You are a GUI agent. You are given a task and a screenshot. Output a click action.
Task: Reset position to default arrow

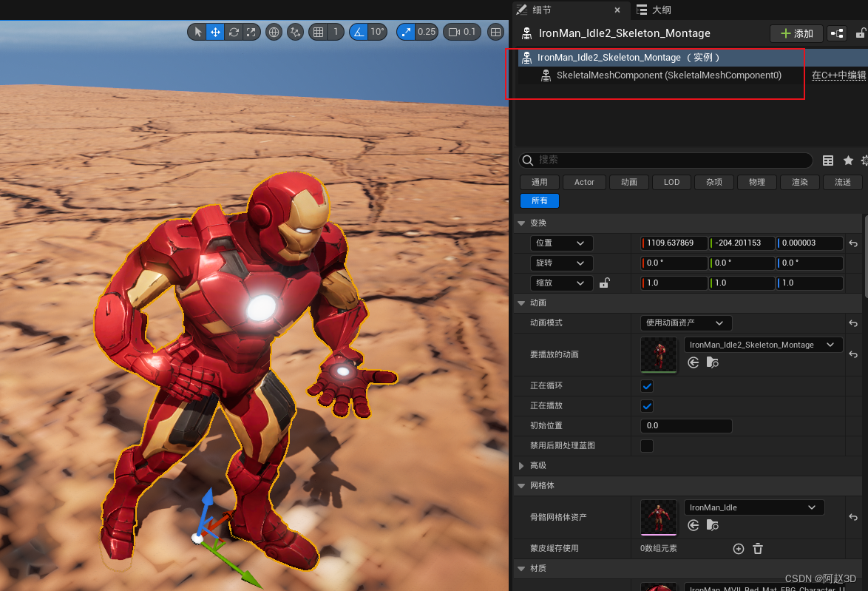tap(853, 243)
